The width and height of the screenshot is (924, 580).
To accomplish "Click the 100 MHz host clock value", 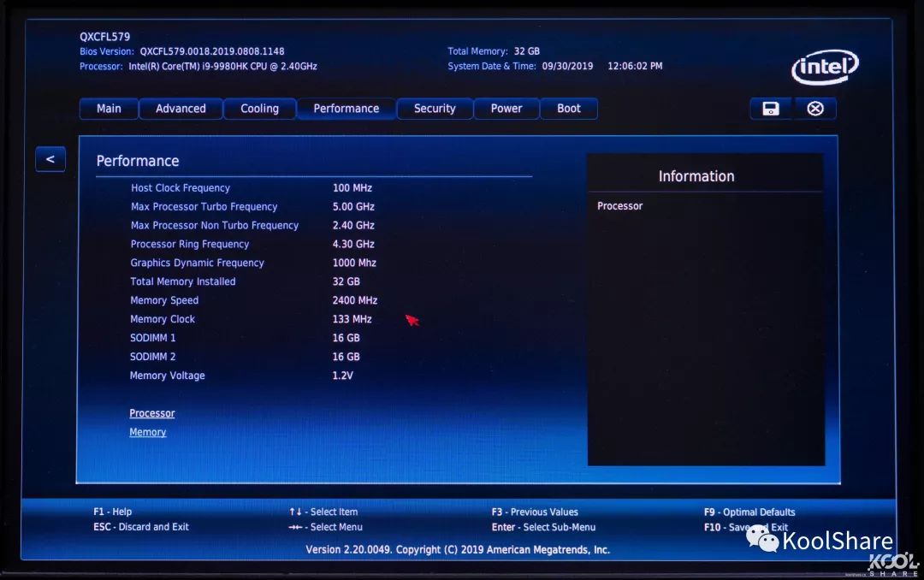I will [x=352, y=188].
